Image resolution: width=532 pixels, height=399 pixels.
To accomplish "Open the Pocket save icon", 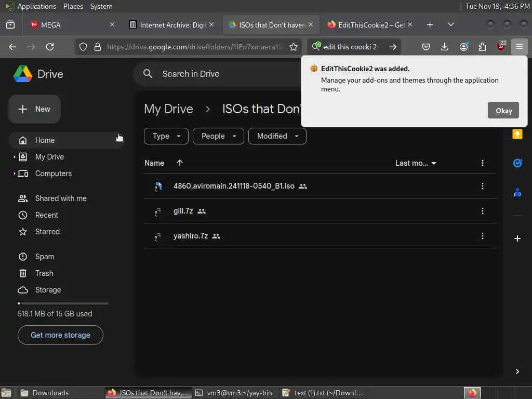I will coord(426,47).
